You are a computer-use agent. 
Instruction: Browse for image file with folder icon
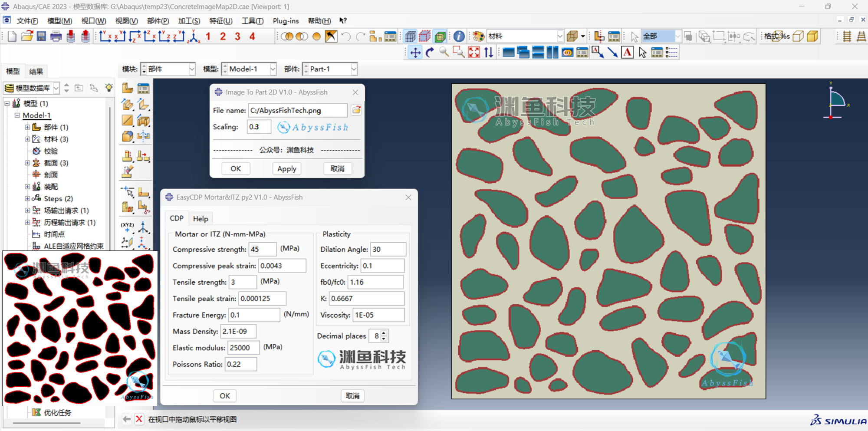356,110
